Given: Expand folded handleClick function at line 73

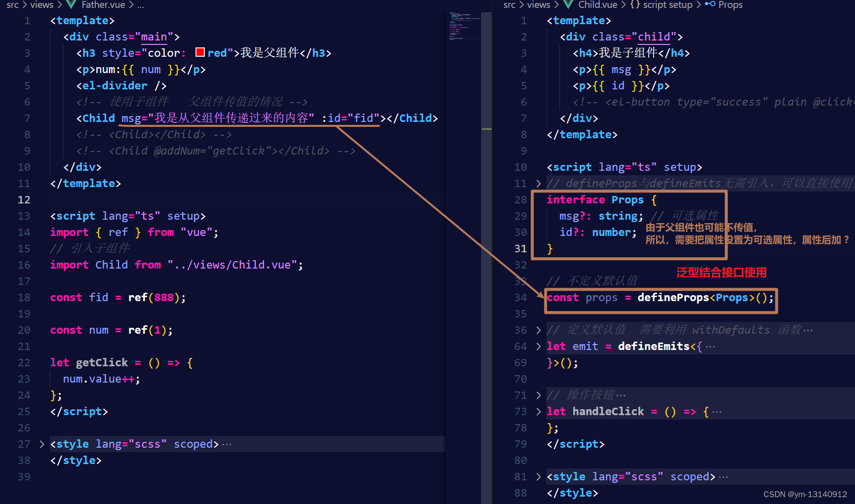Looking at the screenshot, I should (x=539, y=412).
